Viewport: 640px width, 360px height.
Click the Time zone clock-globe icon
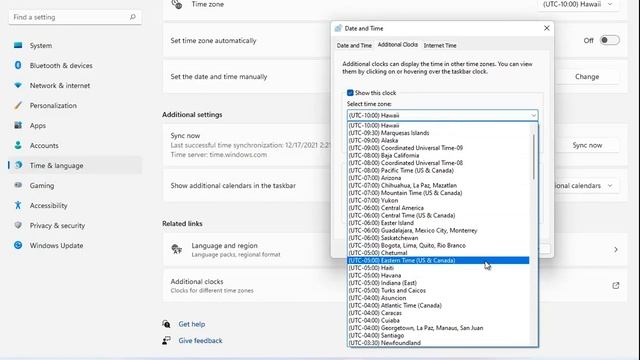[177, 4]
